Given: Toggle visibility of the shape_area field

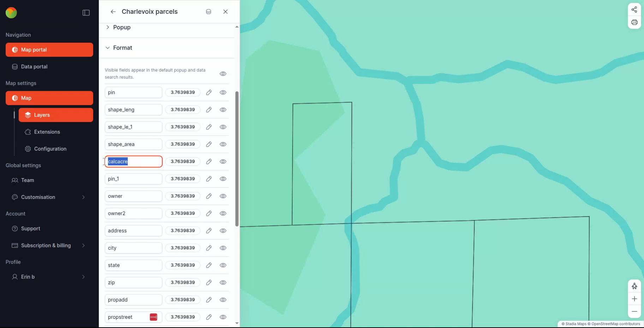Looking at the screenshot, I should (x=223, y=144).
